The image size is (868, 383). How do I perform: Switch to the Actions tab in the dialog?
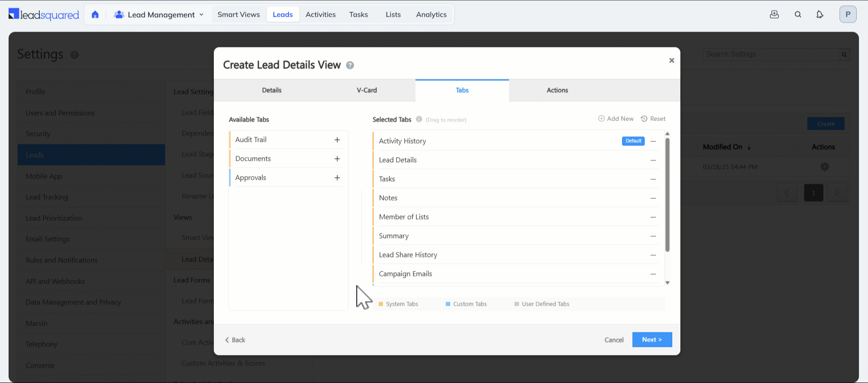pos(557,90)
